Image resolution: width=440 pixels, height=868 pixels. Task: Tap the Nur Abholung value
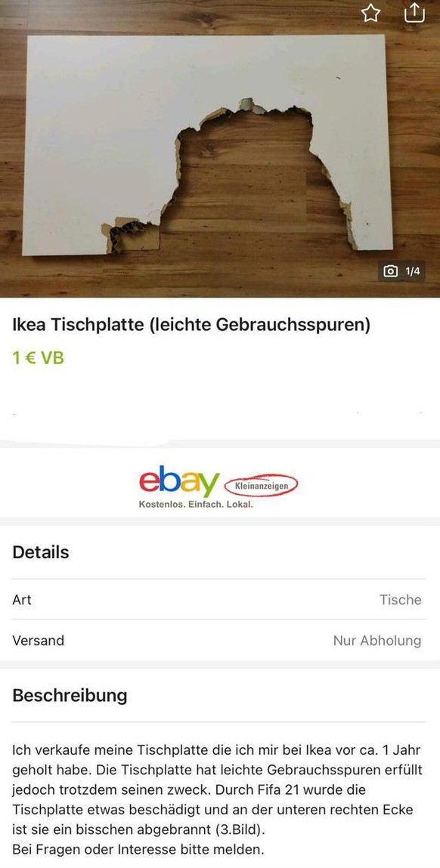[376, 641]
